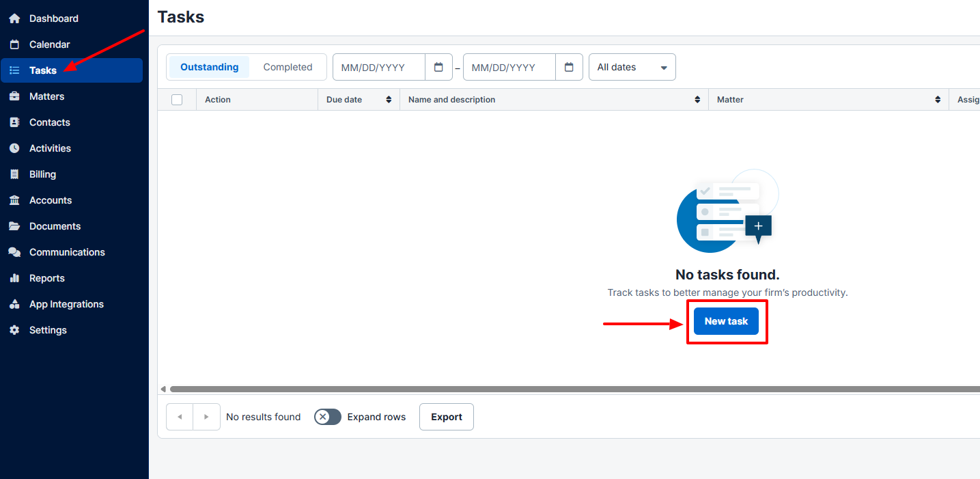Sort tasks by Due date column

(389, 99)
